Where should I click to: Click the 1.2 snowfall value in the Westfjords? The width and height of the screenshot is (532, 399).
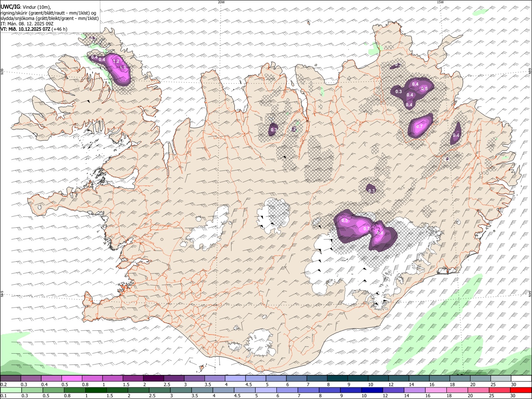tap(116, 61)
